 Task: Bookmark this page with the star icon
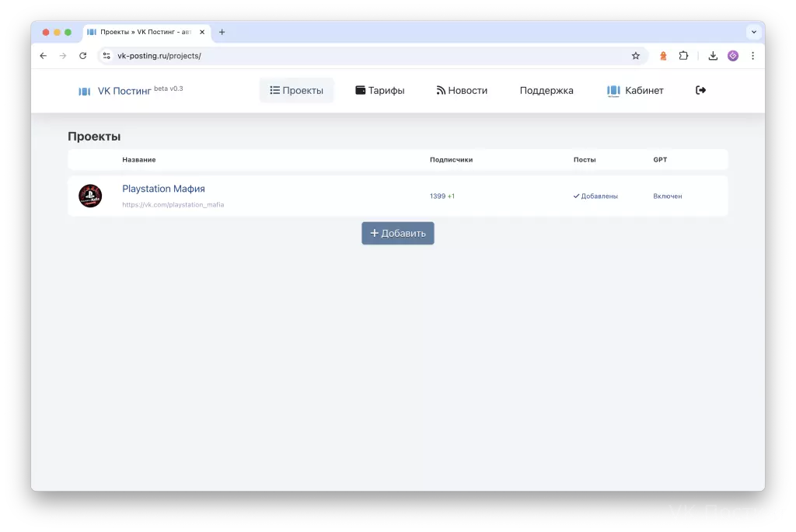click(x=636, y=56)
